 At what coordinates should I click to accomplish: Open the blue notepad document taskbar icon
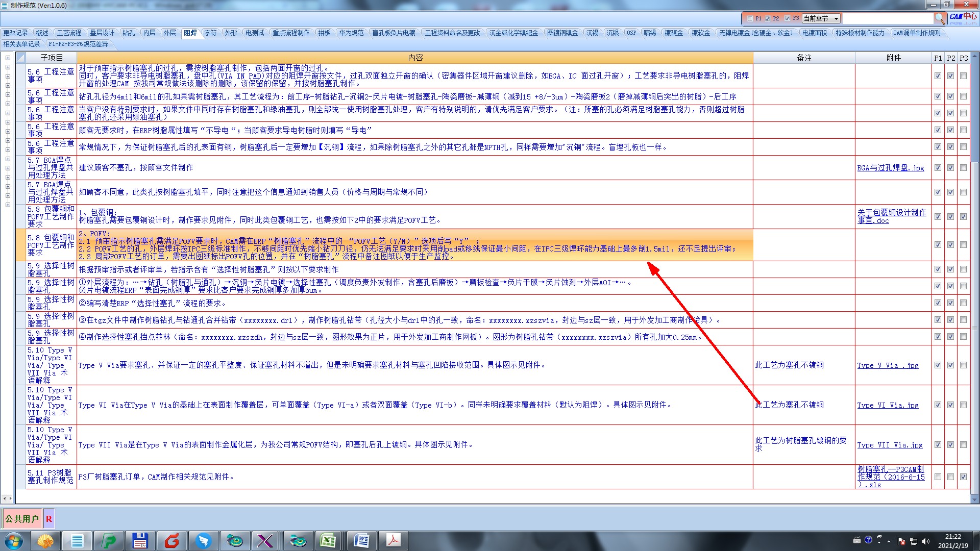click(x=77, y=541)
